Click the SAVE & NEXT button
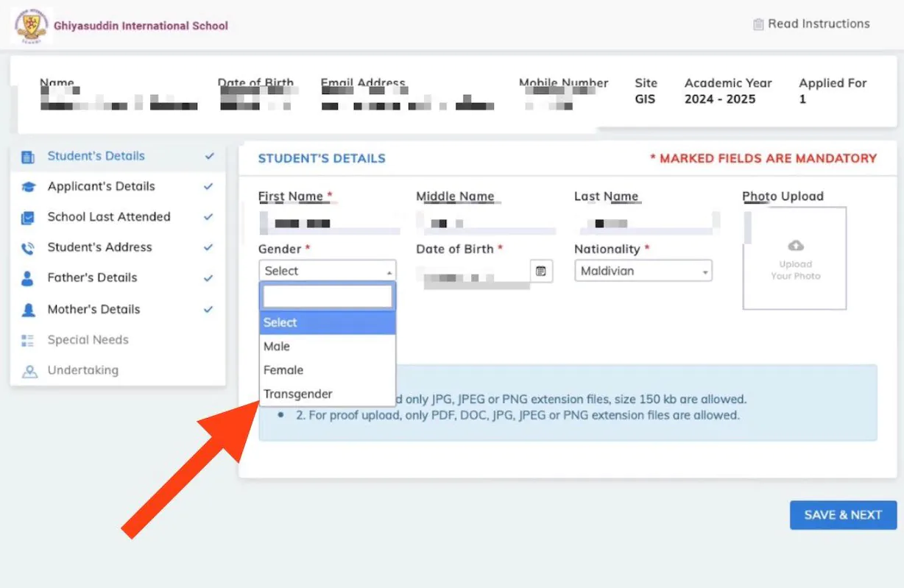Screen dimensions: 904x588 pyautogui.click(x=843, y=515)
